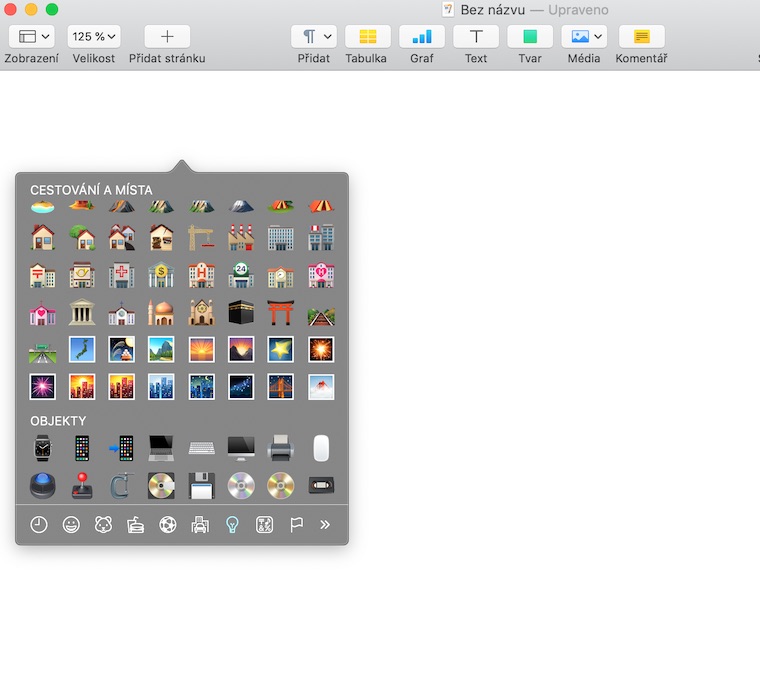The image size is (760, 678).
Task: Insert a table using Tabulka
Action: tap(367, 37)
